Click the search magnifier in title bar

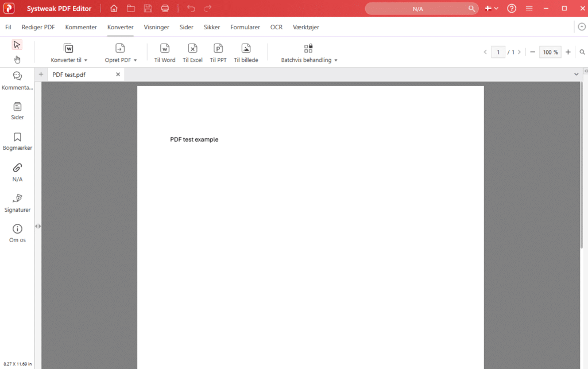[x=471, y=9]
